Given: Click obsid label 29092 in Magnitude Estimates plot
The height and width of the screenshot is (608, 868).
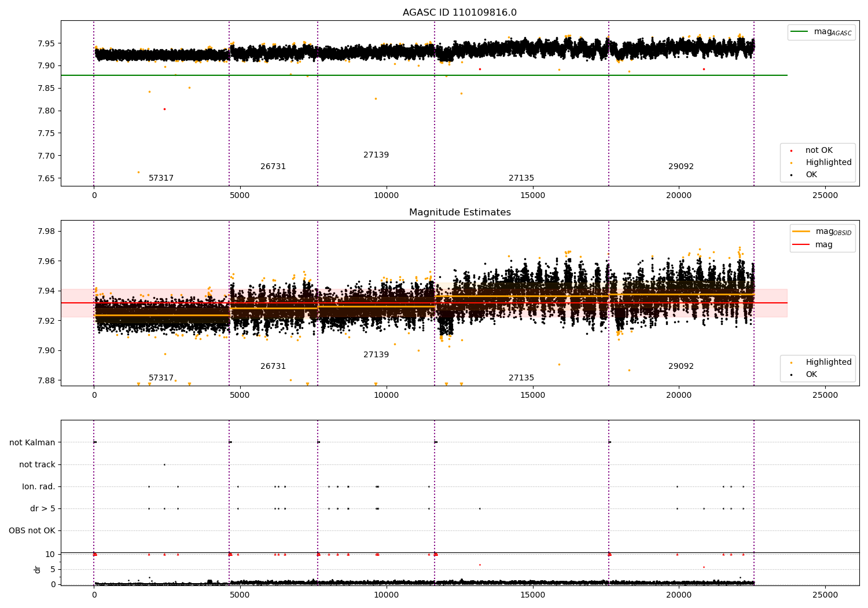Looking at the screenshot, I should [x=681, y=367].
